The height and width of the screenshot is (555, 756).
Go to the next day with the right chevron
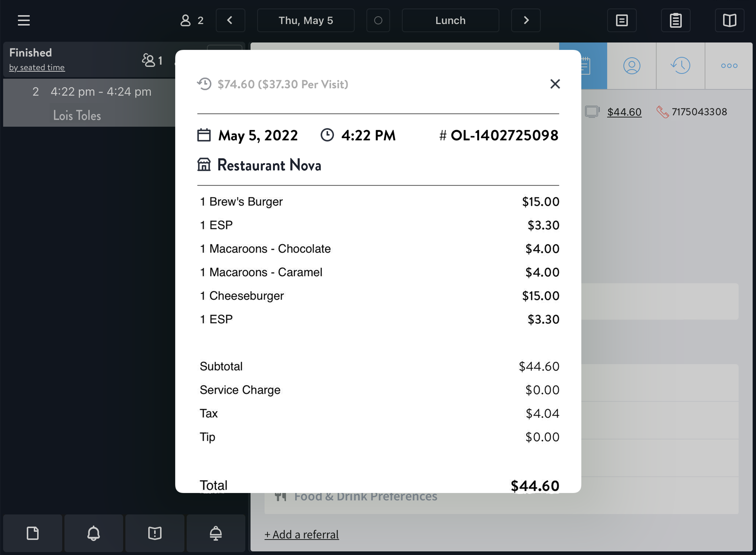526,21
